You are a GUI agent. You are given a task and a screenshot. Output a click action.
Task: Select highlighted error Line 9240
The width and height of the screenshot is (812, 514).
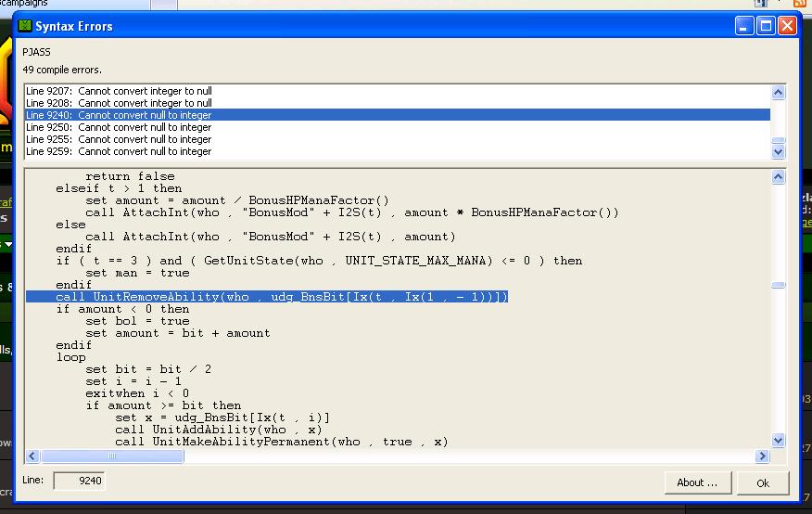[x=398, y=115]
